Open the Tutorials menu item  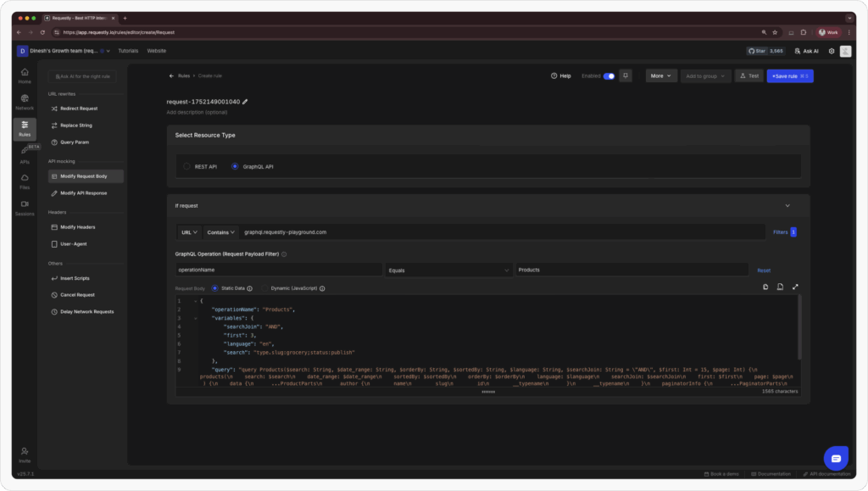pyautogui.click(x=128, y=51)
